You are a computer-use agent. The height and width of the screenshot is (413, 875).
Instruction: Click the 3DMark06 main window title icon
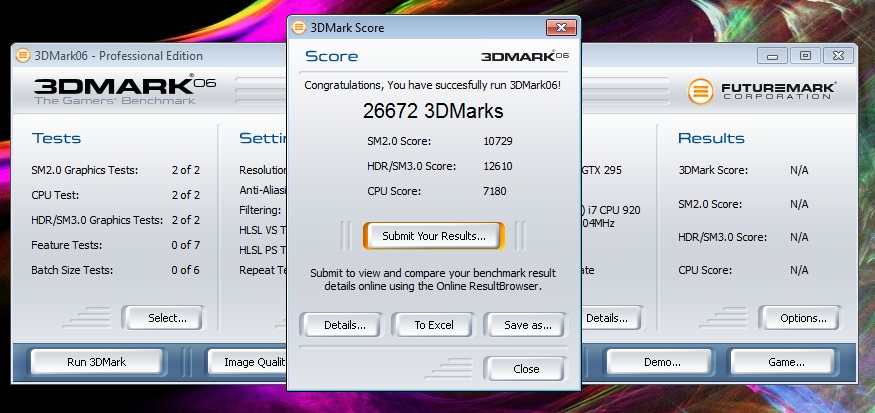[x=23, y=55]
